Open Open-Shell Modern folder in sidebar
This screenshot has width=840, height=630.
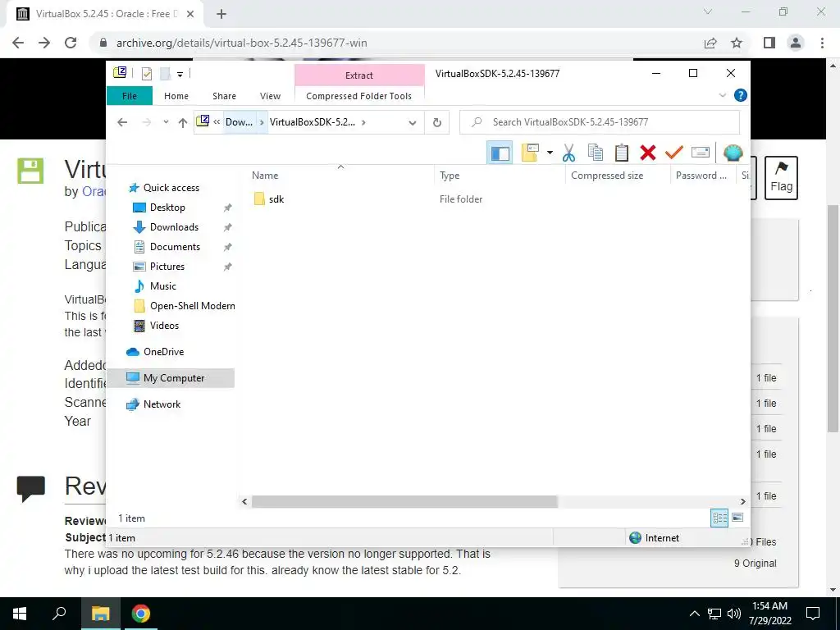(x=192, y=306)
